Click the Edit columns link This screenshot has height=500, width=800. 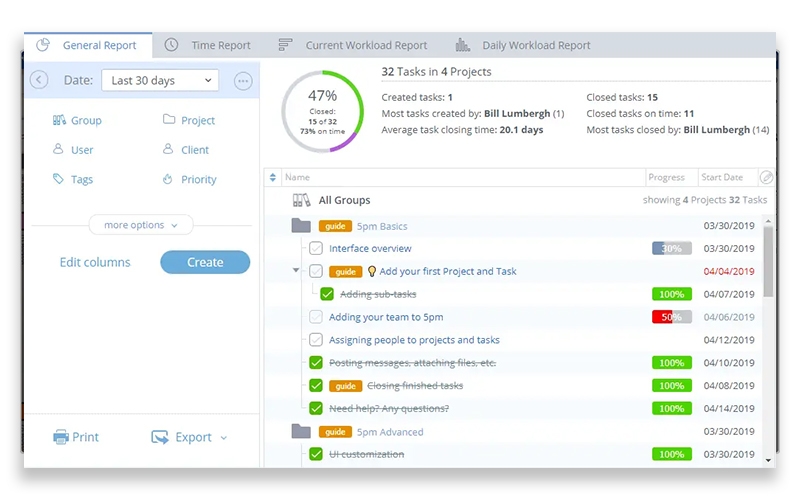point(95,262)
